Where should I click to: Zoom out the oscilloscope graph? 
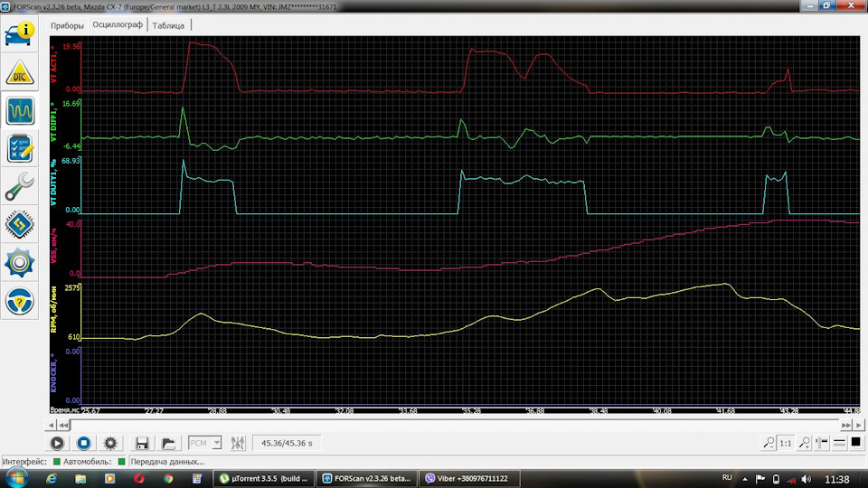point(769,443)
